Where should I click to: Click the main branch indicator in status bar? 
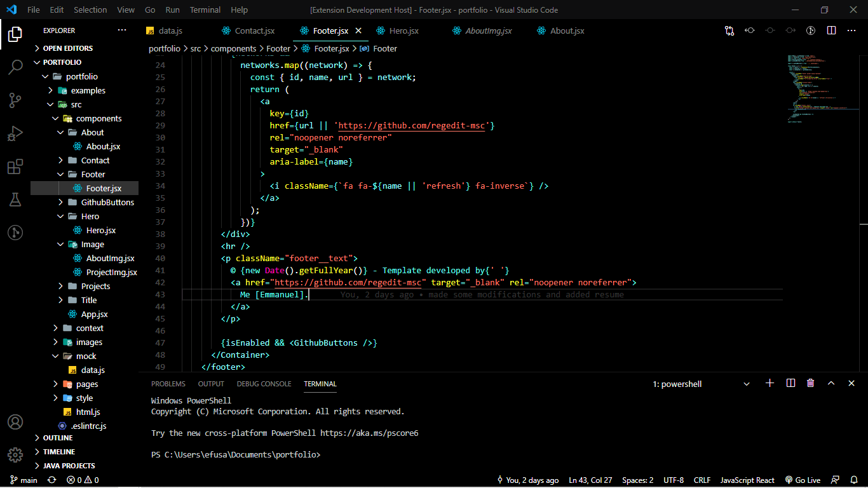[x=24, y=480]
